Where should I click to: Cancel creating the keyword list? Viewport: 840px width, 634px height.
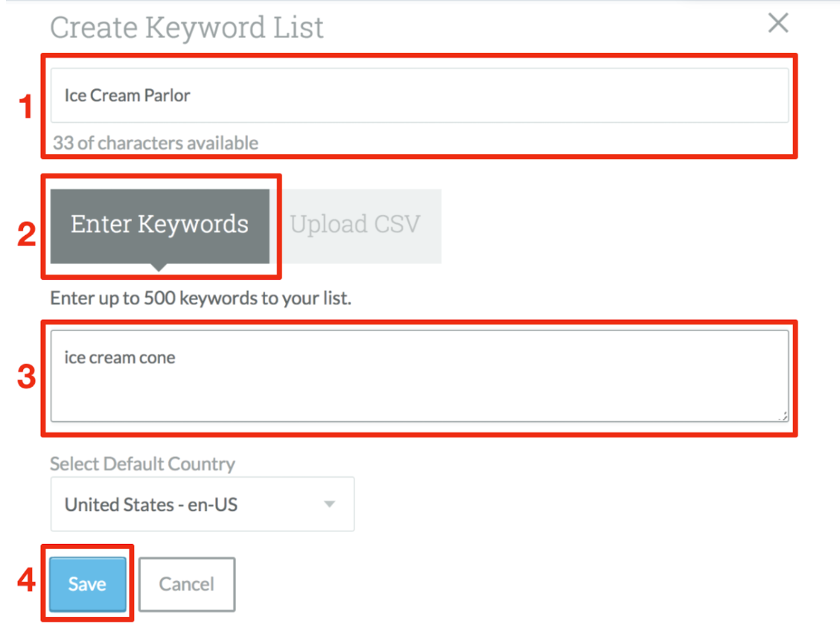click(186, 584)
